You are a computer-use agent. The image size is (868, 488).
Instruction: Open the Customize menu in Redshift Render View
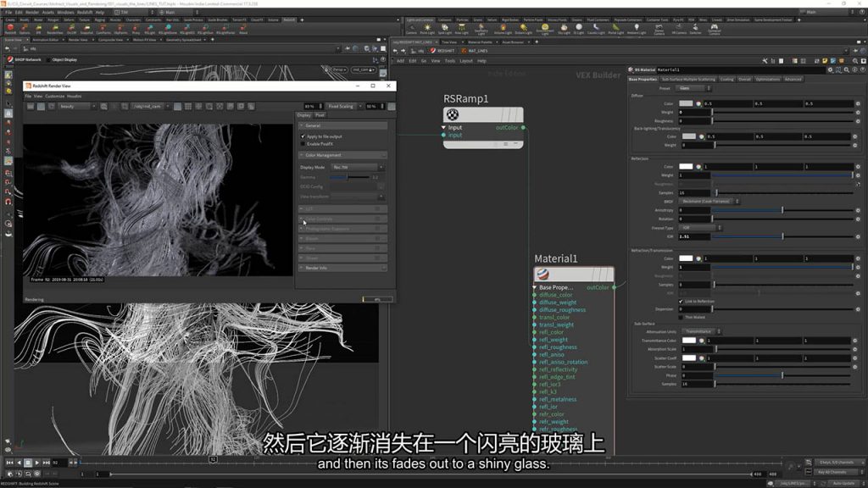click(55, 97)
